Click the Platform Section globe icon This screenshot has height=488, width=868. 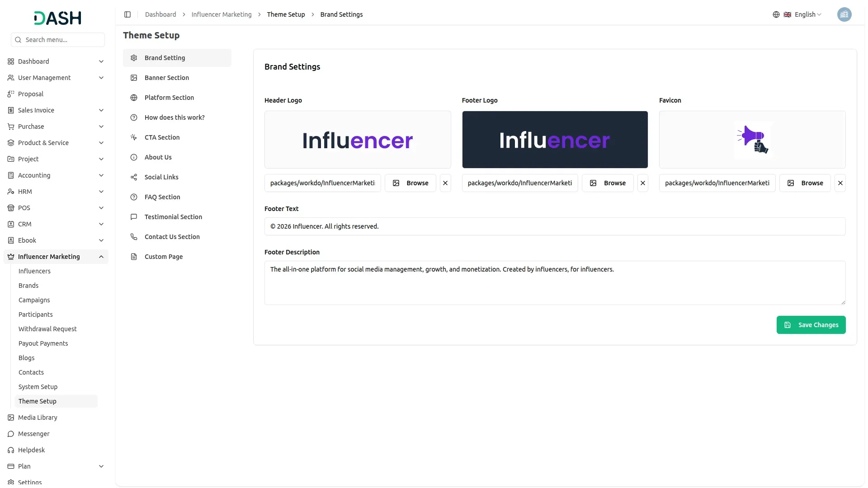(x=133, y=97)
